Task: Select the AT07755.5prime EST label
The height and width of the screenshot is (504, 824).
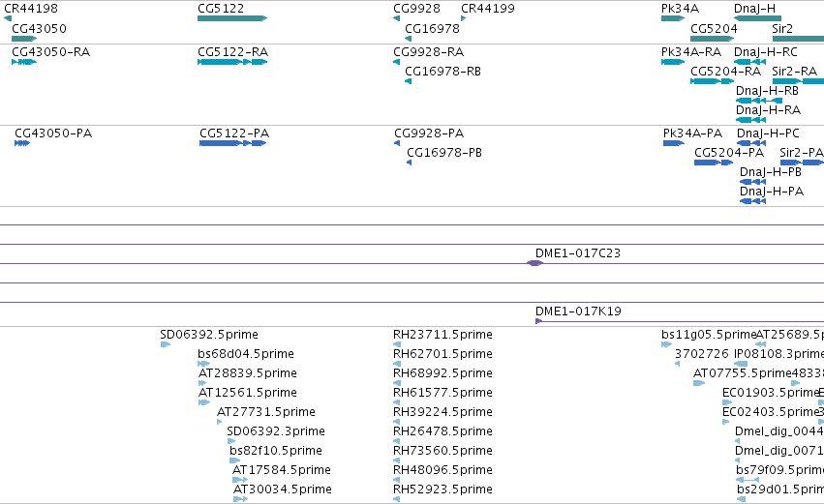Action: coord(742,373)
